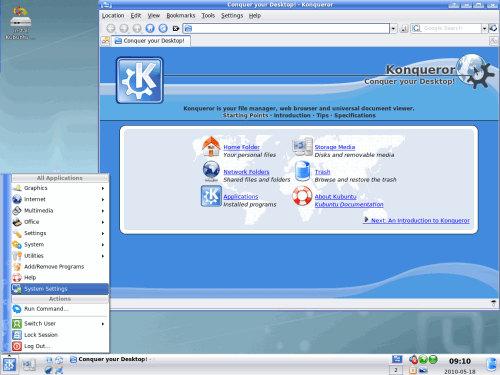The height and width of the screenshot is (375, 500).
Task: Open the About Kubuntu link
Action: tap(335, 197)
